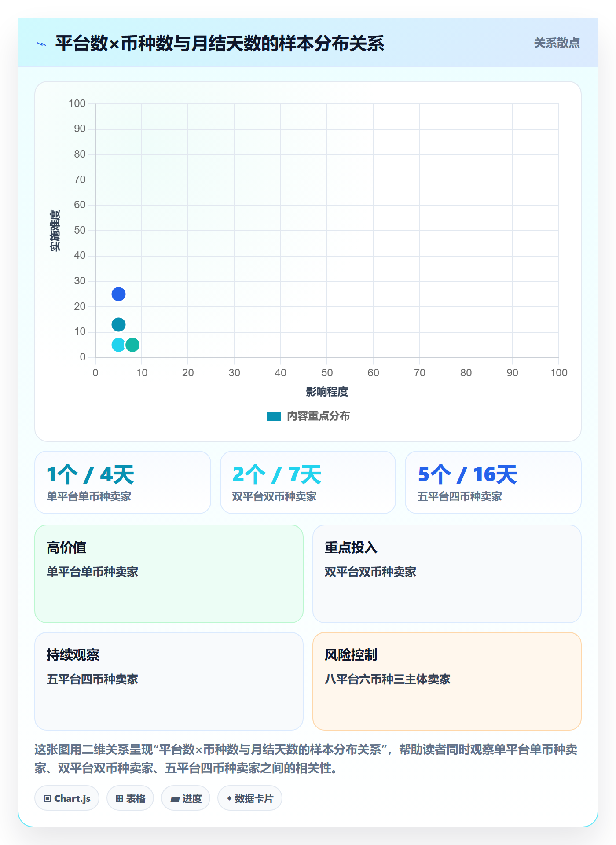Toggle the 内容重点分布 legend item
The width and height of the screenshot is (616, 845).
308,416
